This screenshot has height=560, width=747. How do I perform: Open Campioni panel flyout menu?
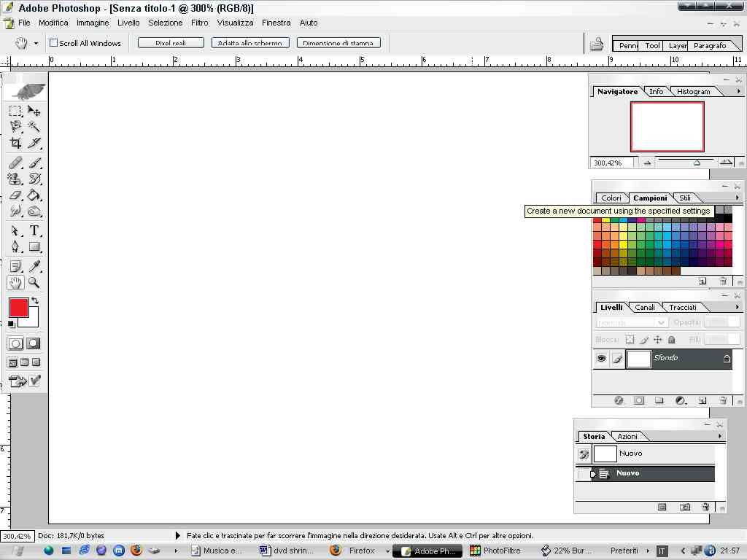[x=737, y=197]
